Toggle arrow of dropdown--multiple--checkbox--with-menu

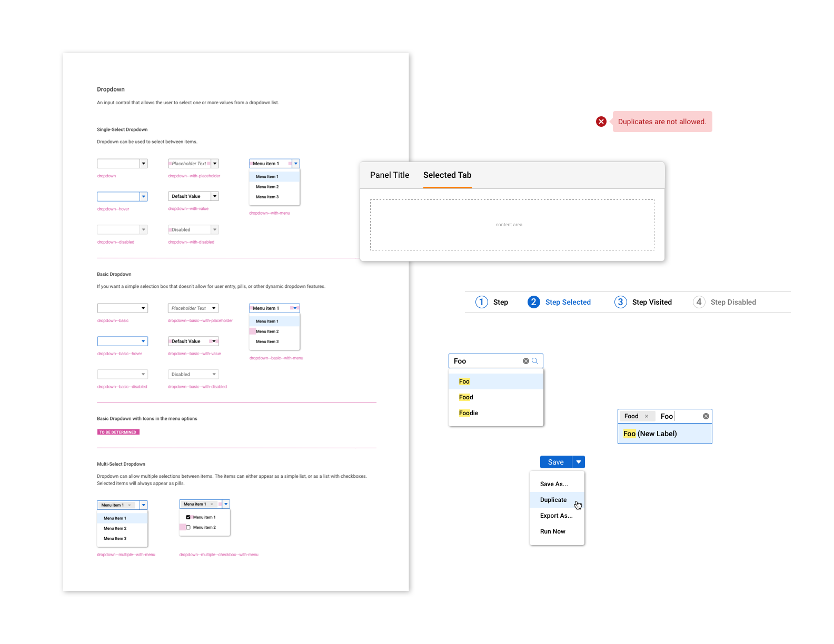point(226,504)
